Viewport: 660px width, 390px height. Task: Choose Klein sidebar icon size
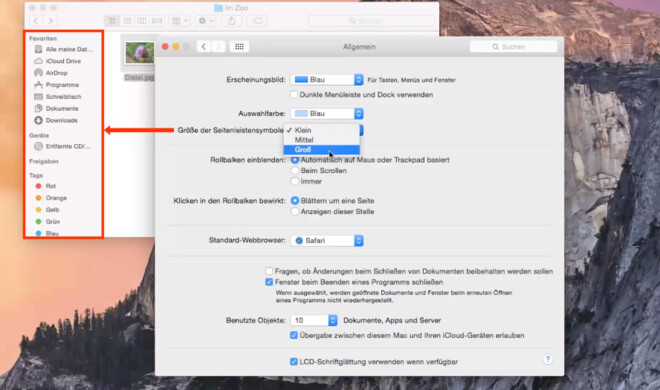322,130
